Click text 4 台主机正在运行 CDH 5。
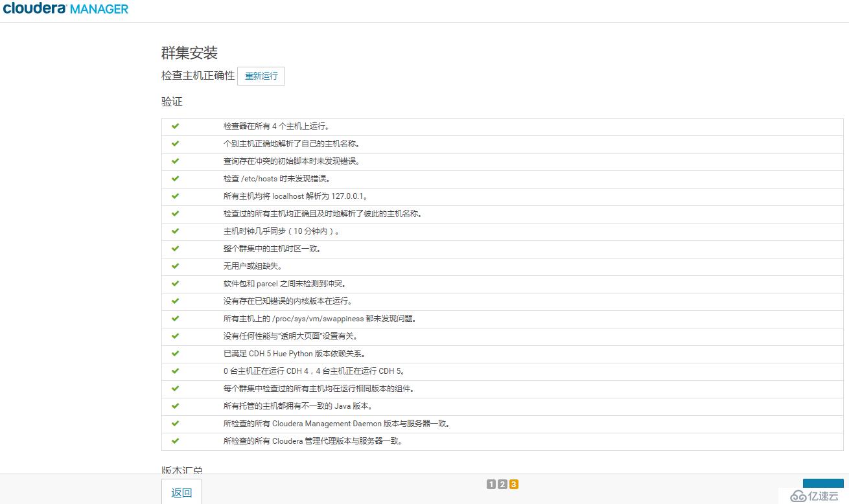 [x=361, y=371]
